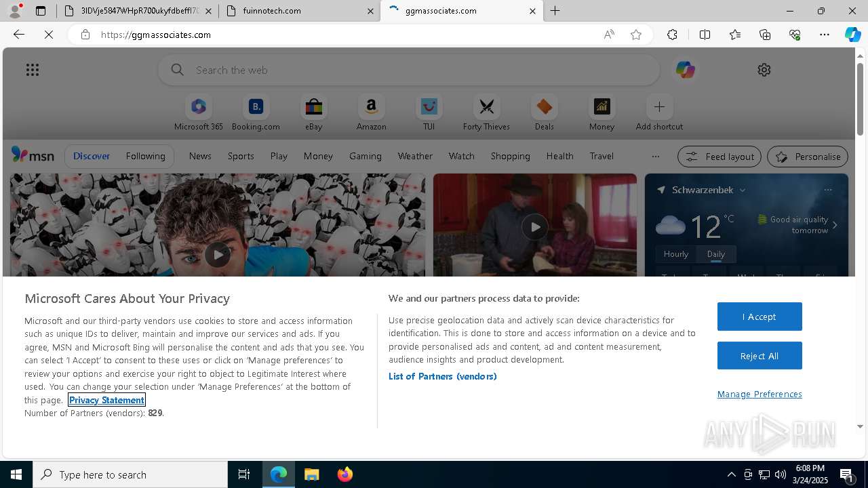Launch the eBay shortcut tile
The height and width of the screenshot is (488, 868).
click(x=313, y=113)
